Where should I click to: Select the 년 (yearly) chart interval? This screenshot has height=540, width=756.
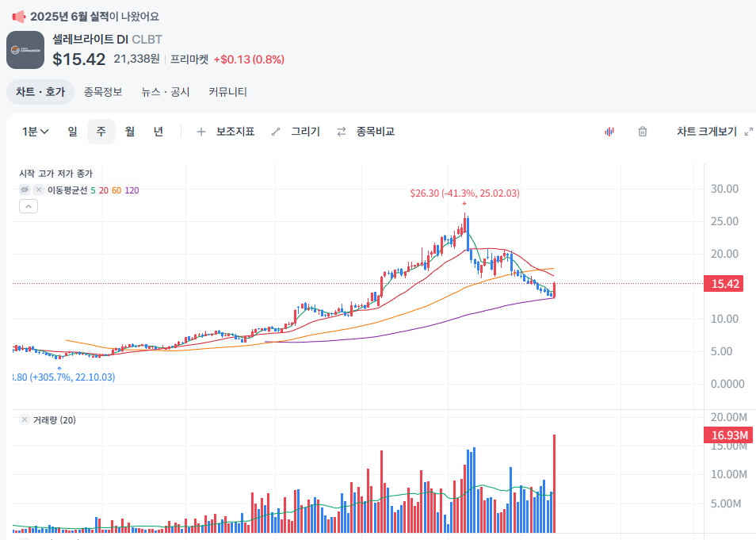click(x=158, y=132)
